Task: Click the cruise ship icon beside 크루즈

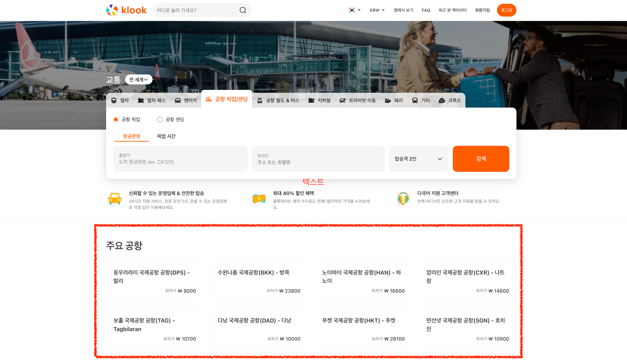Action: pyautogui.click(x=442, y=100)
